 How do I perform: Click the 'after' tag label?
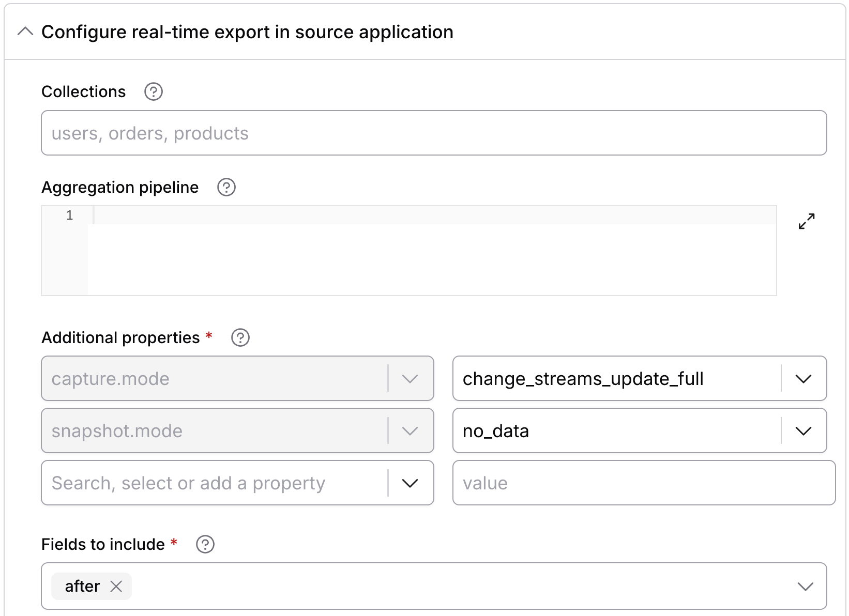[x=82, y=586]
